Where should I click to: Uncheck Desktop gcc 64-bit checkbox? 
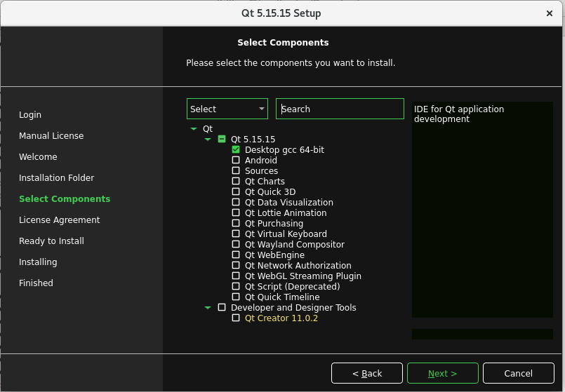coord(236,149)
